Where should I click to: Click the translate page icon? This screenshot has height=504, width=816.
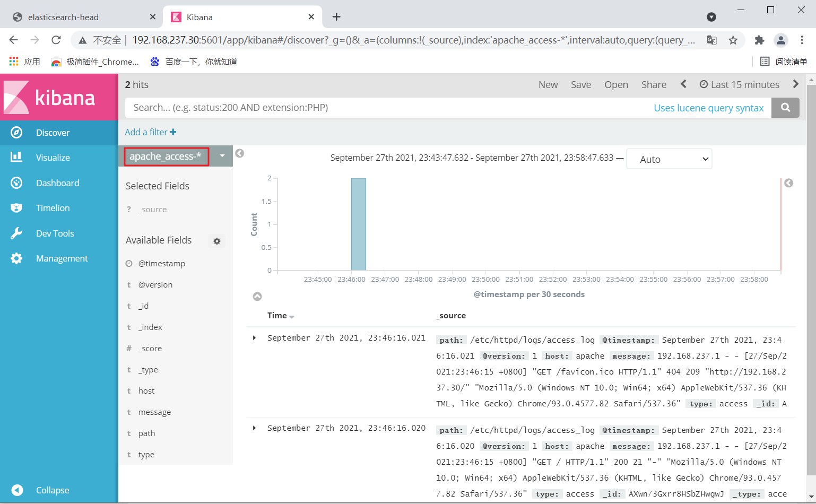click(712, 40)
